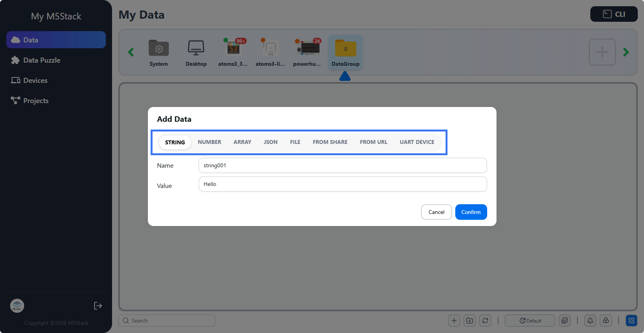This screenshot has width=644, height=333.
Task: Open the CLI terminal
Action: 614,14
